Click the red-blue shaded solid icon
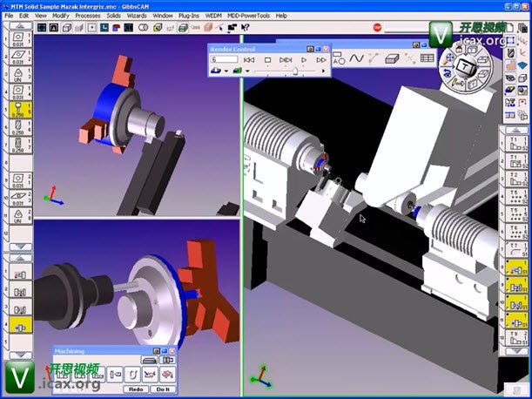 click(x=116, y=28)
